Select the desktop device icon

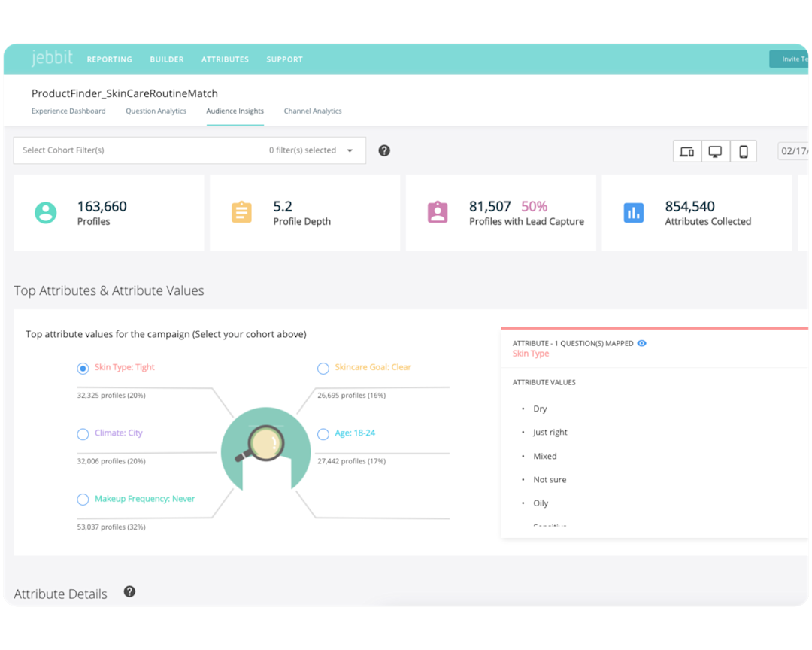tap(715, 151)
